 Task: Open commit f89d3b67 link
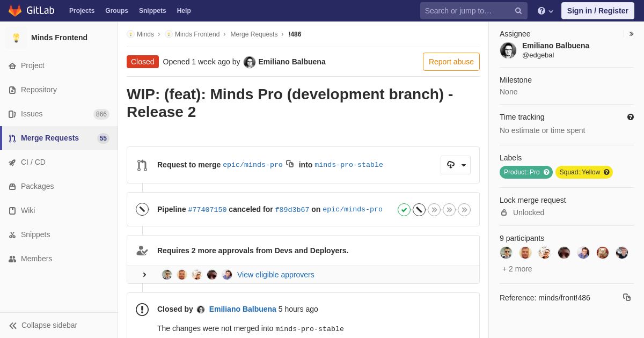click(x=292, y=210)
